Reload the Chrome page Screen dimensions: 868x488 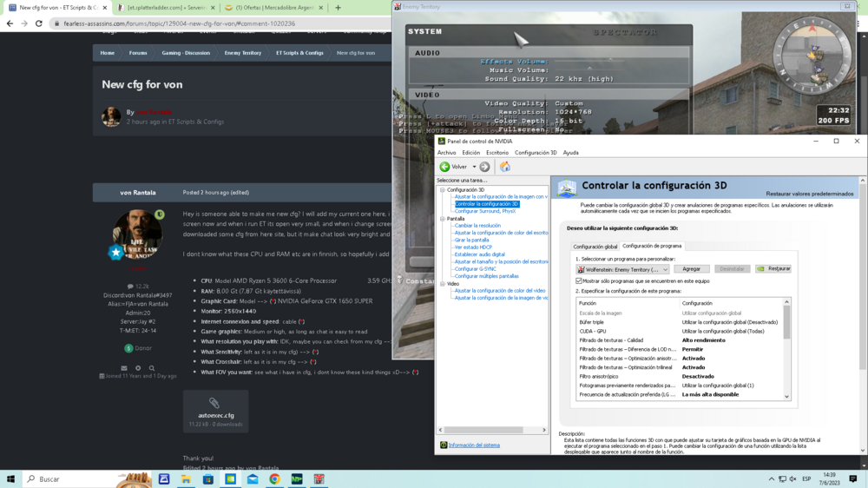[x=39, y=23]
